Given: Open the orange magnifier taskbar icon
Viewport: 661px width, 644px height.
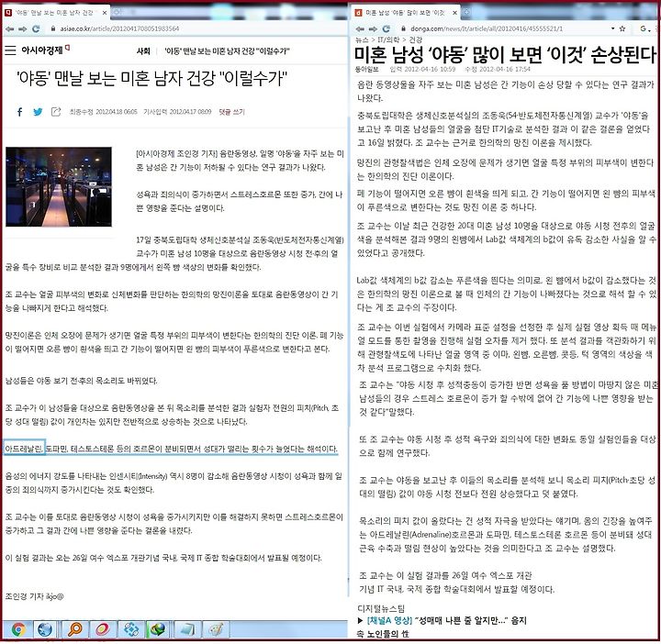Looking at the screenshot, I should click(75, 629).
